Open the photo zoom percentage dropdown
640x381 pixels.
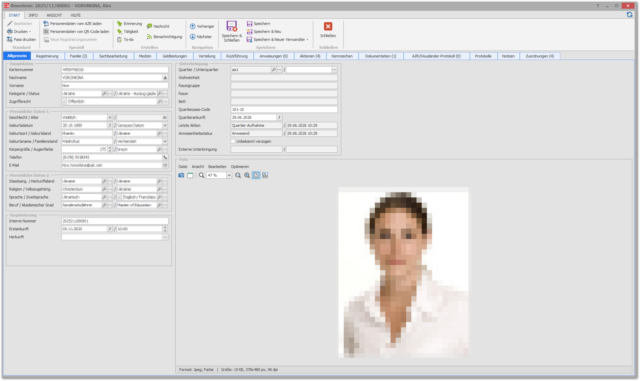(x=229, y=175)
